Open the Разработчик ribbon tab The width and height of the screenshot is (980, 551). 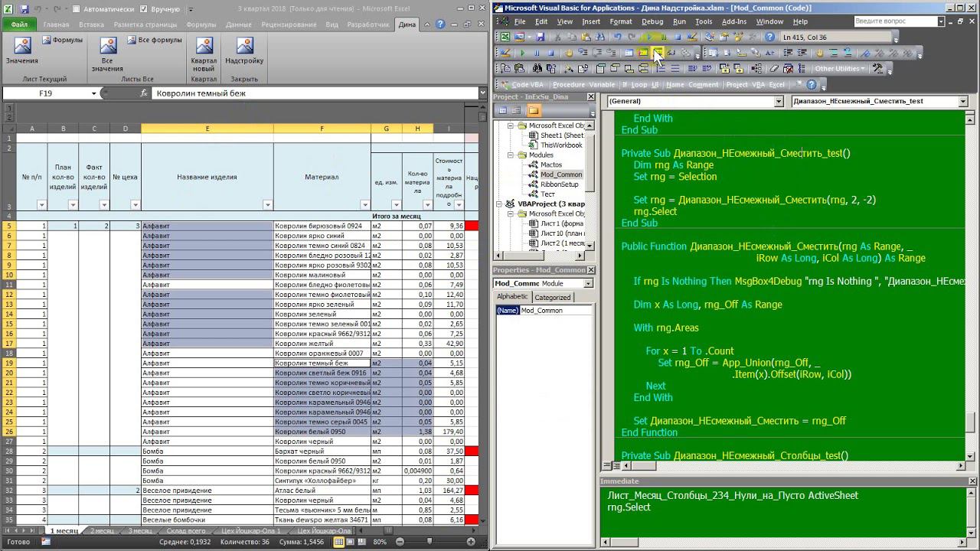(367, 24)
